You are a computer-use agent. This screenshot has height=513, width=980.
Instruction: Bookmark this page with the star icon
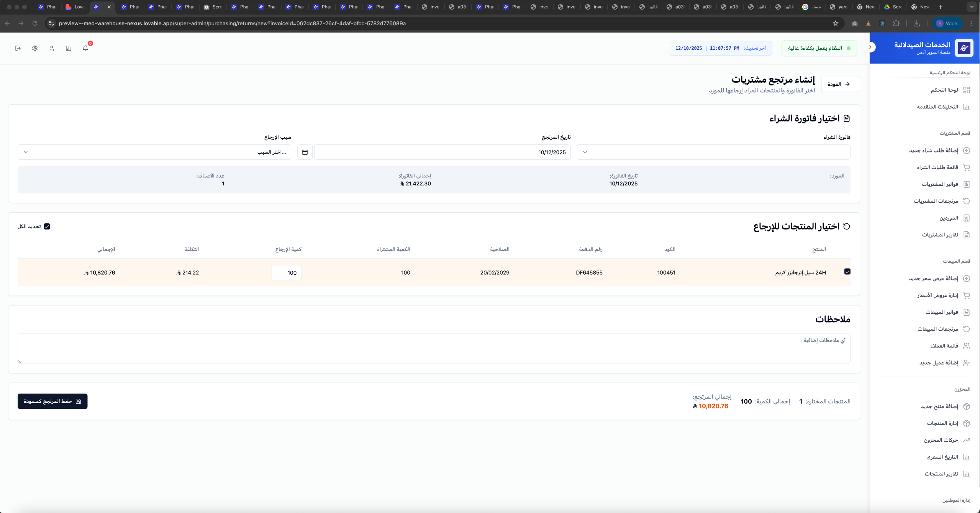click(836, 23)
